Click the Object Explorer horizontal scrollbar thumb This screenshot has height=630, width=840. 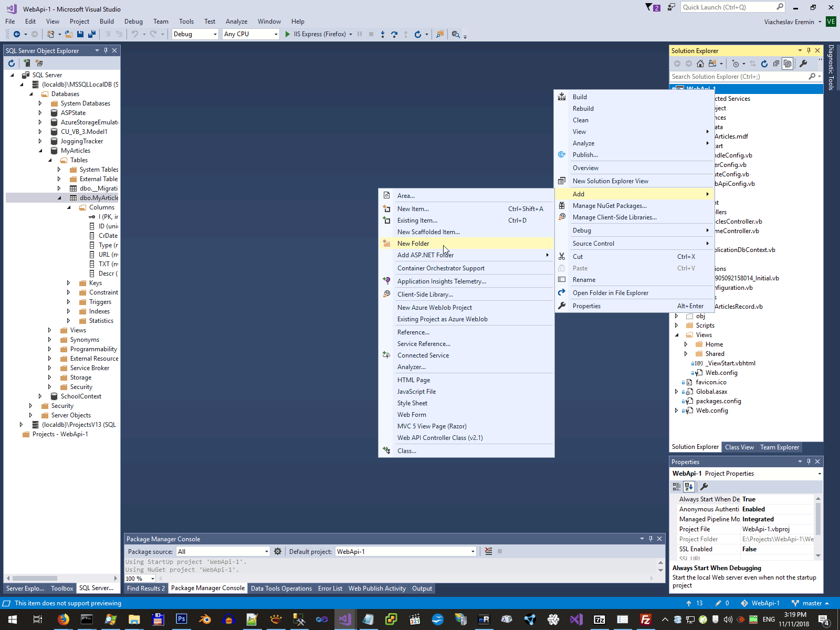coord(35,578)
